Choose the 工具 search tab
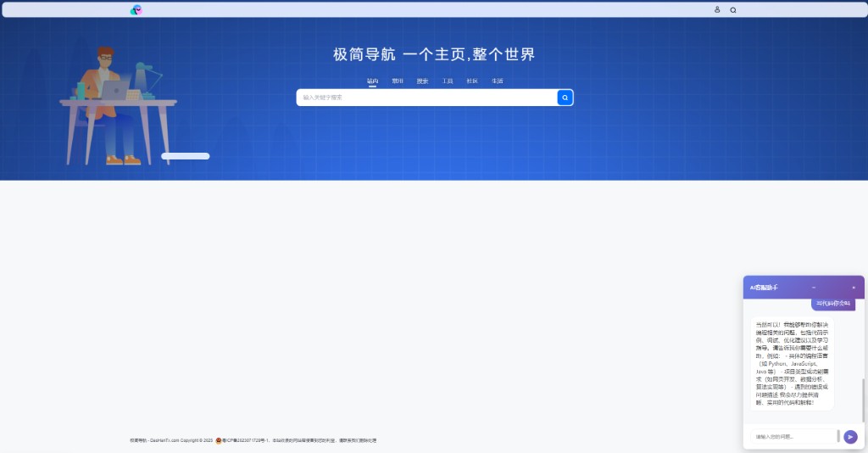This screenshot has height=453, width=868. pos(448,81)
